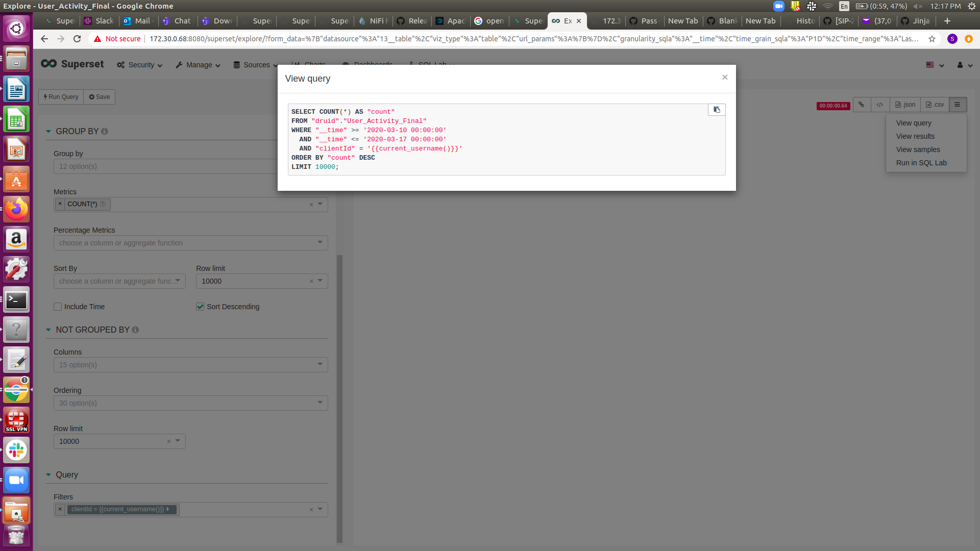
Task: Remove the clientId filter with its x
Action: pos(60,509)
